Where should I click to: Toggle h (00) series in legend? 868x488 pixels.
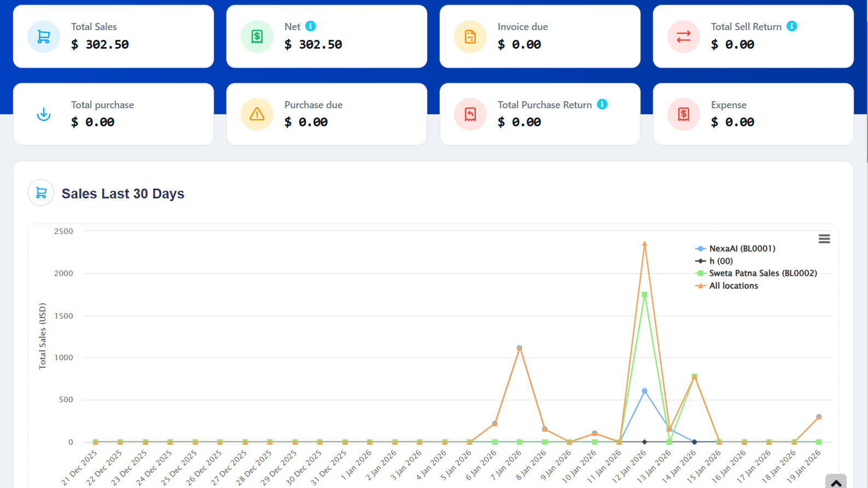tap(720, 261)
